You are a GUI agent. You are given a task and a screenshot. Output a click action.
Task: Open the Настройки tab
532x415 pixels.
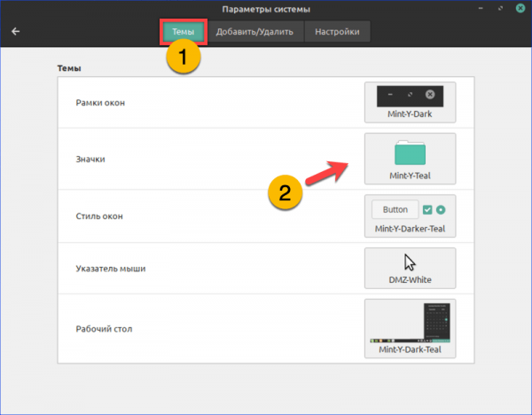(337, 32)
